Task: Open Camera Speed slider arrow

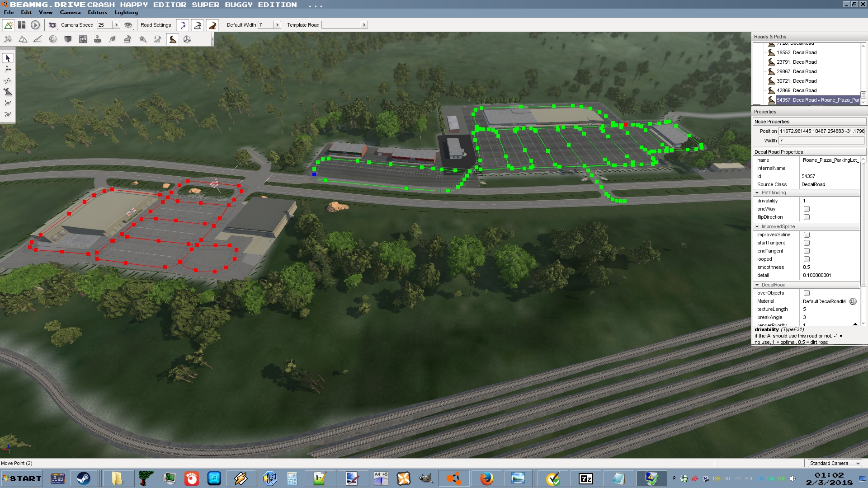Action: pyautogui.click(x=116, y=25)
